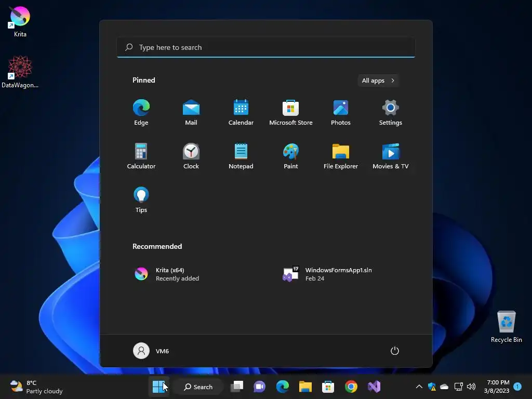
Task: Launch Calculator
Action: 141,156
